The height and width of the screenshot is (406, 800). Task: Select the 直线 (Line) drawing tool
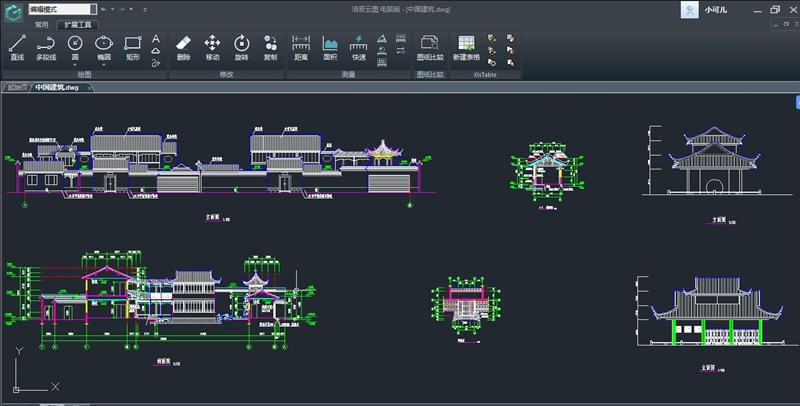[x=17, y=47]
